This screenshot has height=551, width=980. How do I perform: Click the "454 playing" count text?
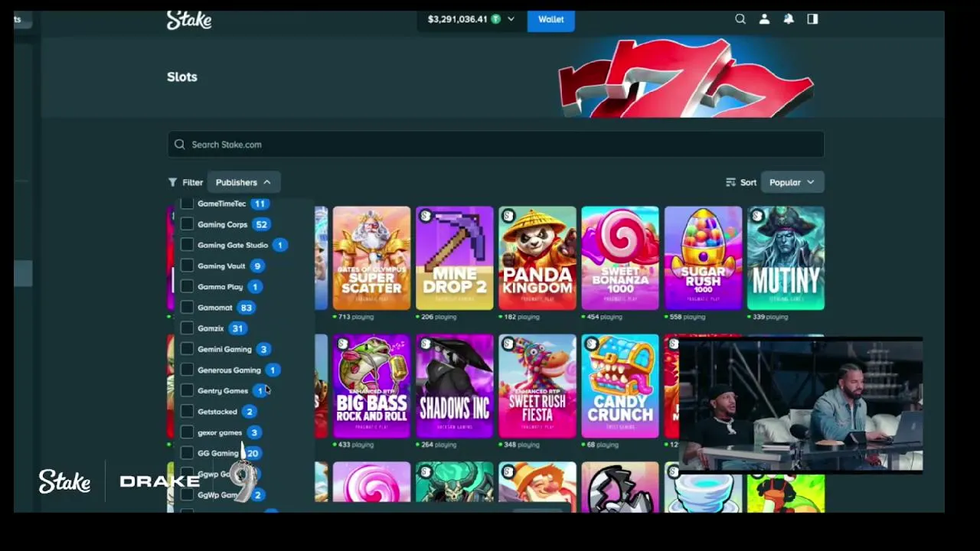pos(605,317)
